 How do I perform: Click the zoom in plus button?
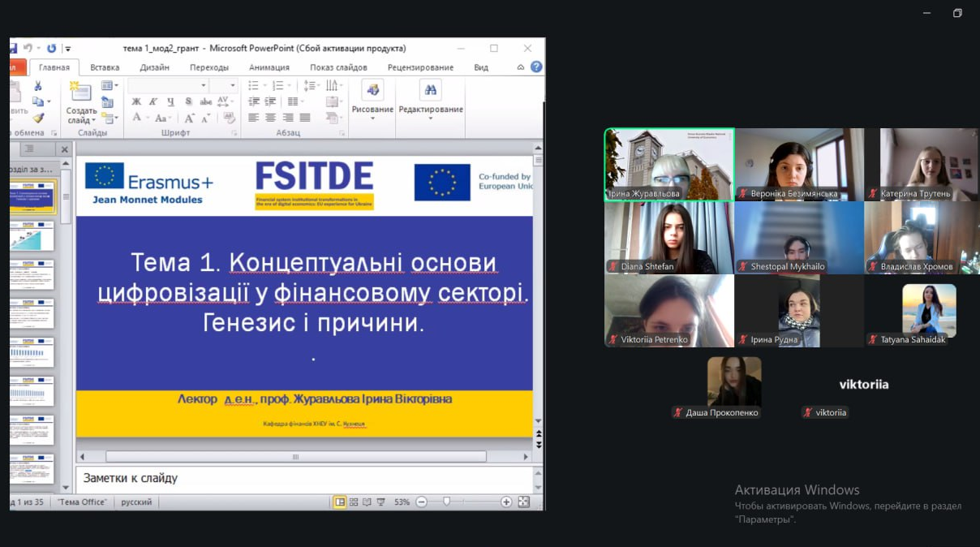(x=506, y=502)
